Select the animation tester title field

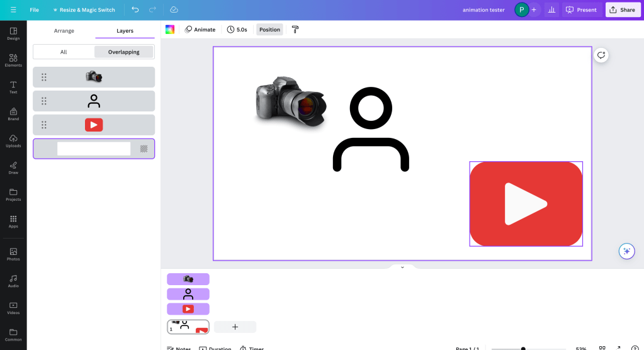[483, 10]
